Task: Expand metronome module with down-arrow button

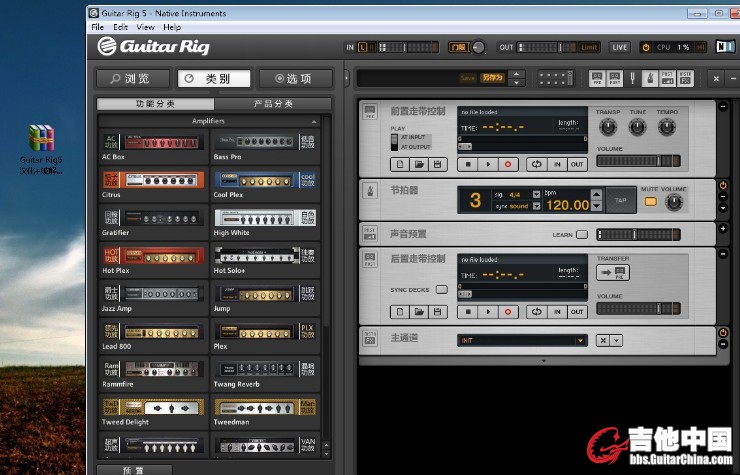Action: pos(723,208)
